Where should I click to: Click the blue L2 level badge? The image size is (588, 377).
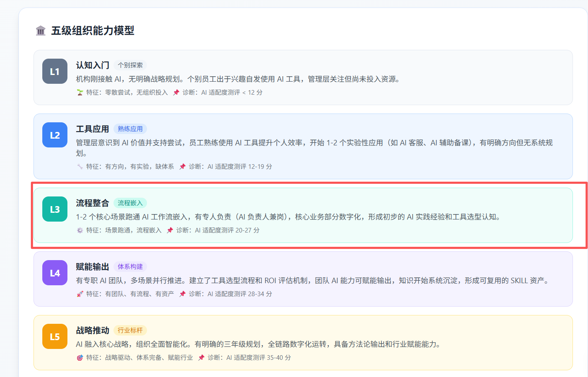55,135
